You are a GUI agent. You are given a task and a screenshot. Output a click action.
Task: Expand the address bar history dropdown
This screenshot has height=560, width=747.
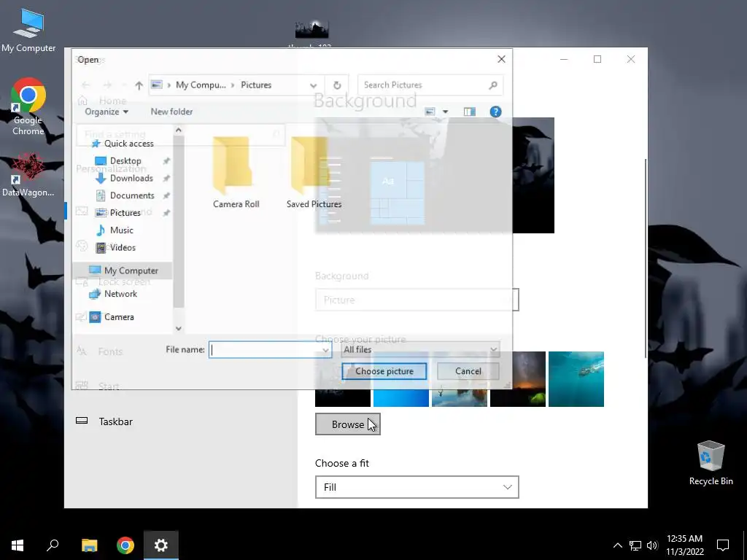pyautogui.click(x=313, y=85)
